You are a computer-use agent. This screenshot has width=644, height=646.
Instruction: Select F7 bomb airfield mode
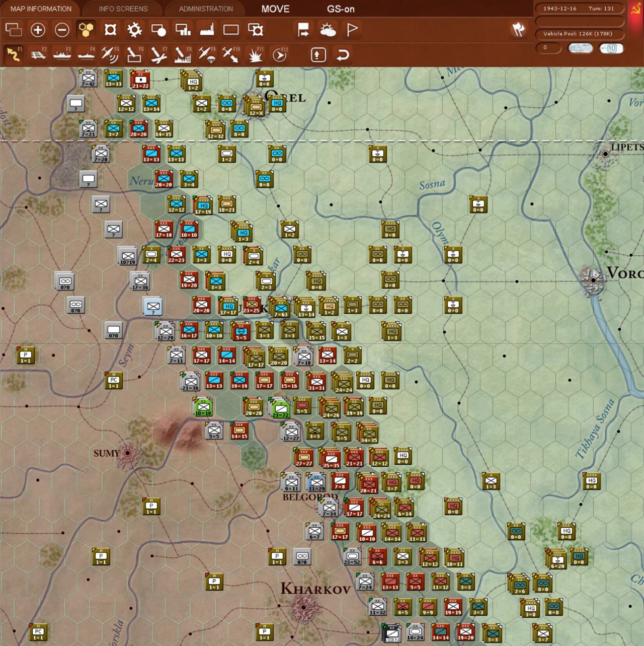click(158, 54)
